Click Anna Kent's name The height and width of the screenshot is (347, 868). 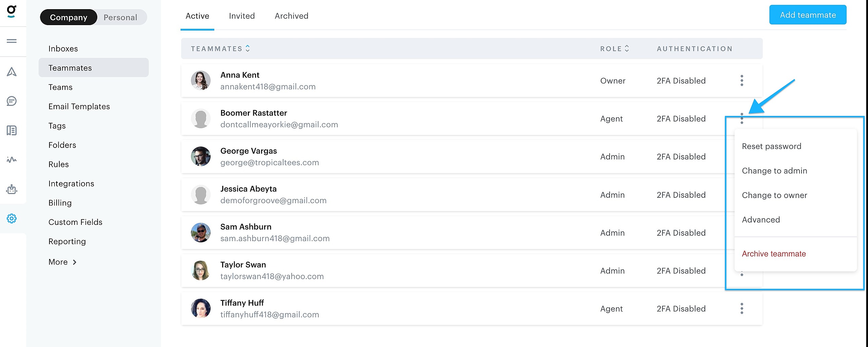(240, 75)
